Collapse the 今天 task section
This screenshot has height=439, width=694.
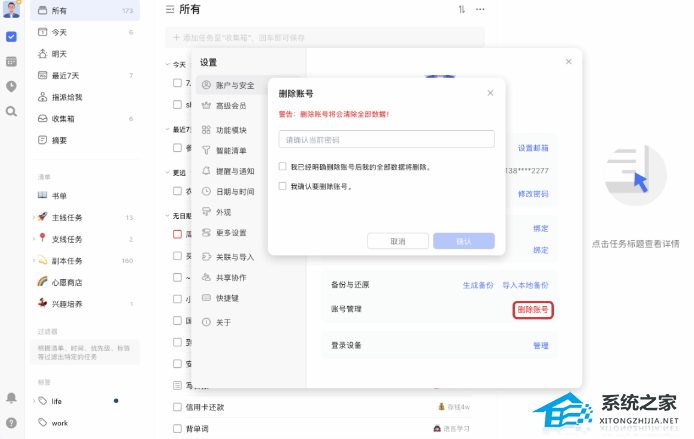(167, 65)
